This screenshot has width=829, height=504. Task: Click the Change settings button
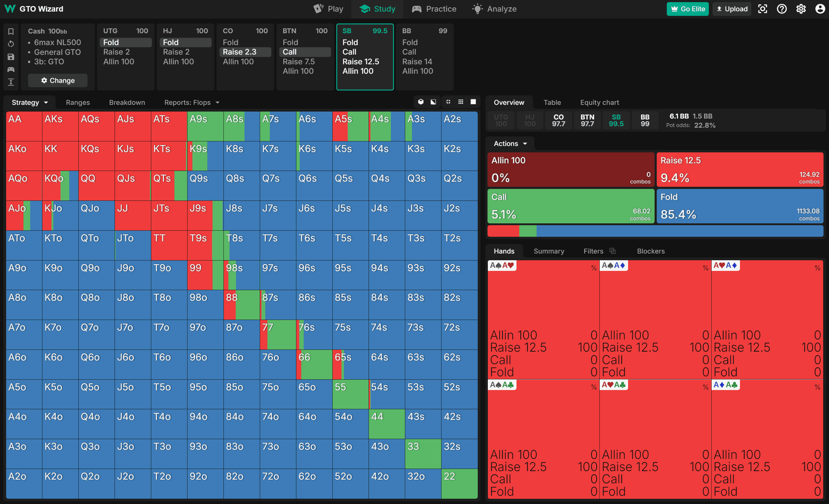click(x=58, y=80)
